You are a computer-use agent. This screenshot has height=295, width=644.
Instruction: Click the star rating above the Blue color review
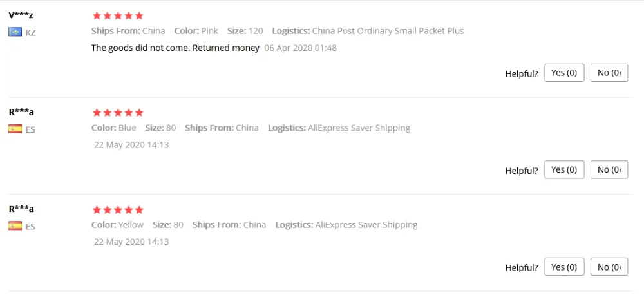pyautogui.click(x=118, y=113)
